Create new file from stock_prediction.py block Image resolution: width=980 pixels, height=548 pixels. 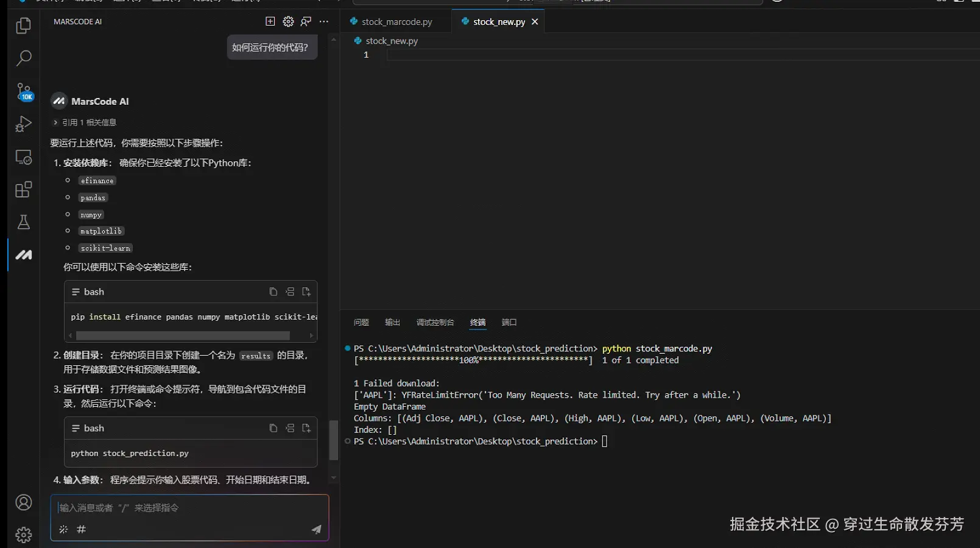306,428
